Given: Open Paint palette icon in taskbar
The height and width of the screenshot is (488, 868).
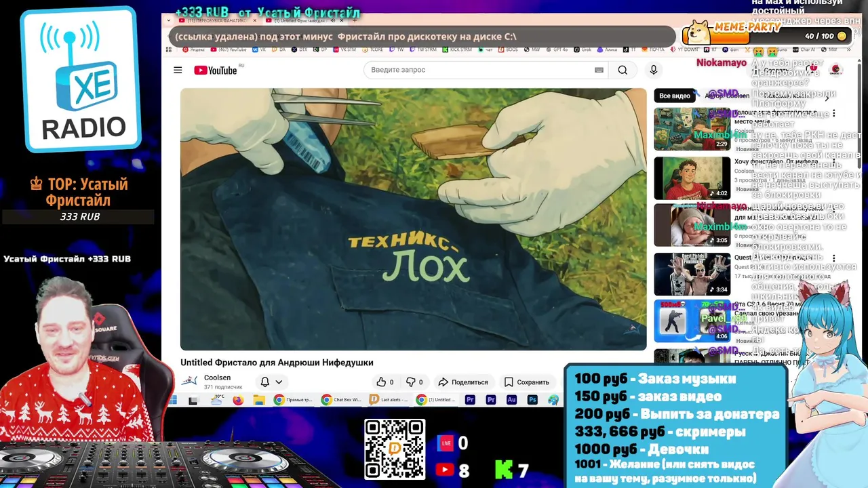Looking at the screenshot, I should pos(553,400).
